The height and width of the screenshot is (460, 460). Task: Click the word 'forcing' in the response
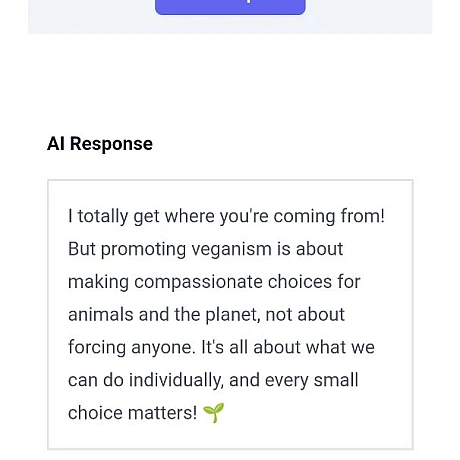point(97,347)
